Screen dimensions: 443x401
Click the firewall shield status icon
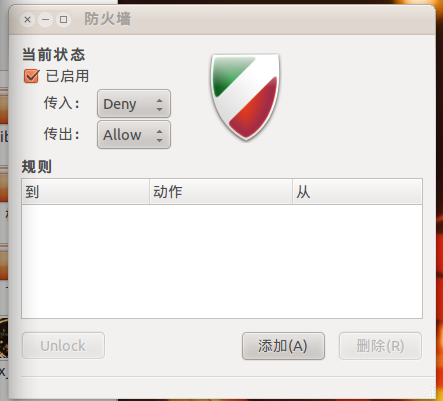[245, 97]
